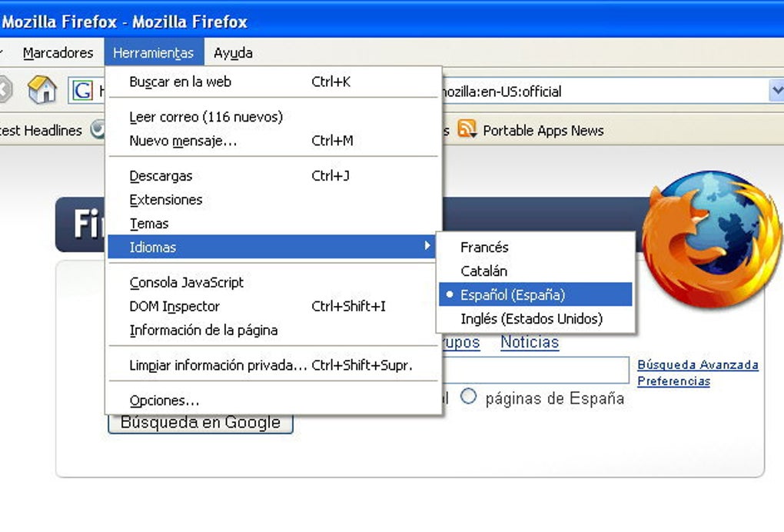Image resolution: width=784 pixels, height=532 pixels.
Task: Choose Buscar en la web
Action: (x=274, y=81)
